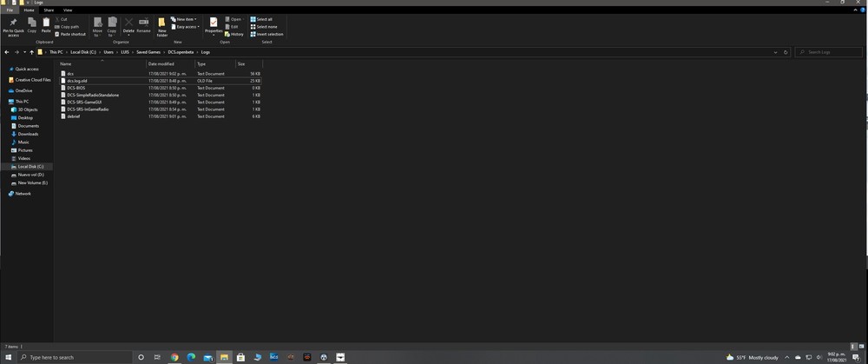Click the Delete ribbon icon
Viewport: 868px width, 364px height.
[128, 27]
